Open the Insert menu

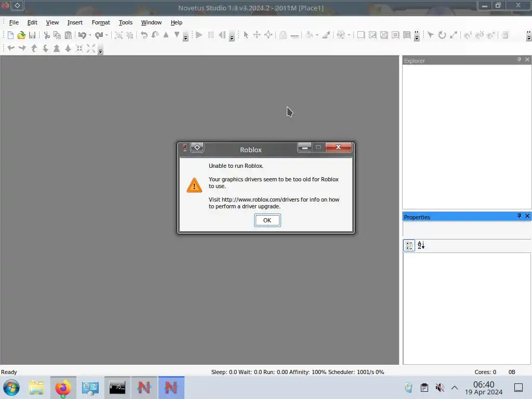[x=75, y=22]
